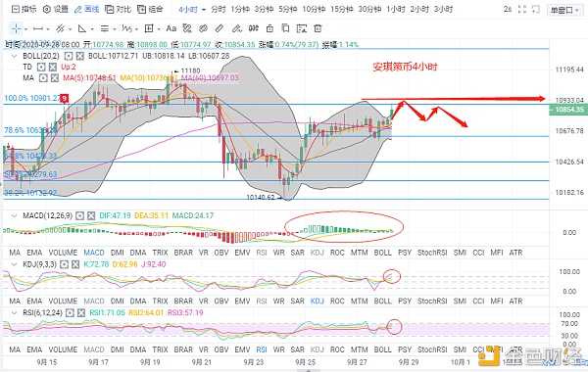588x372 pixels.
Task: Select the wave numbering tool
Action: (x=126, y=28)
